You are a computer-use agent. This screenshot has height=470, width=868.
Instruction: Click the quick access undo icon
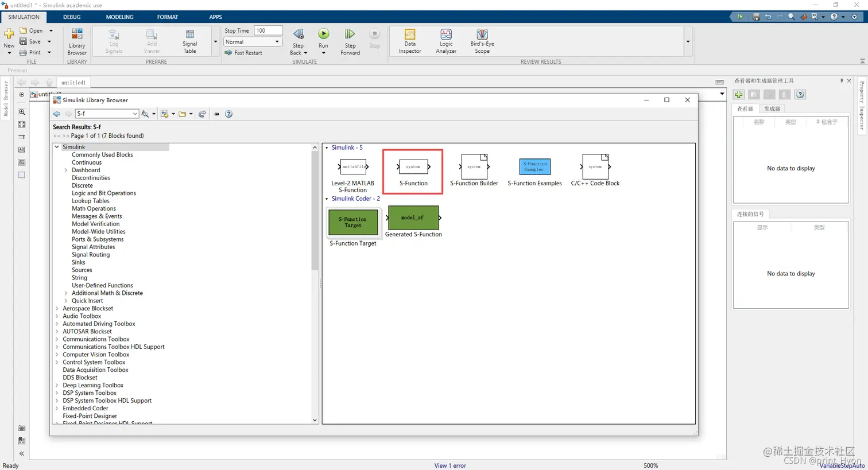[x=768, y=17]
